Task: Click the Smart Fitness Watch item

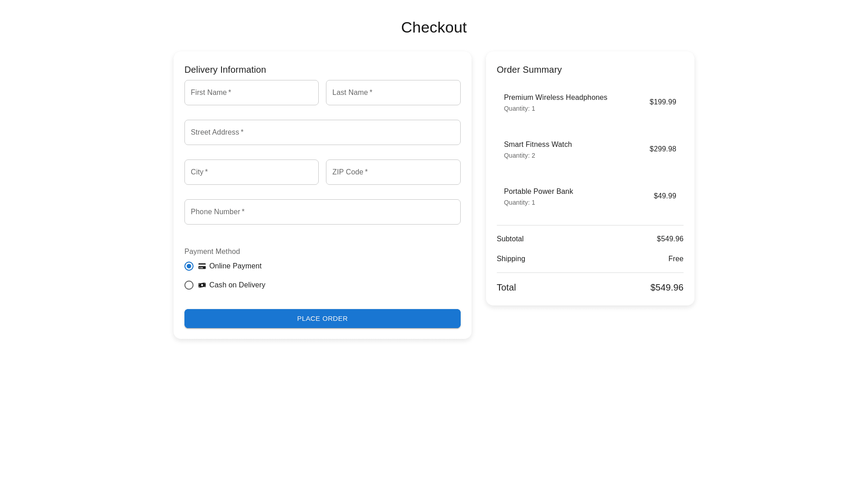Action: 538,145
